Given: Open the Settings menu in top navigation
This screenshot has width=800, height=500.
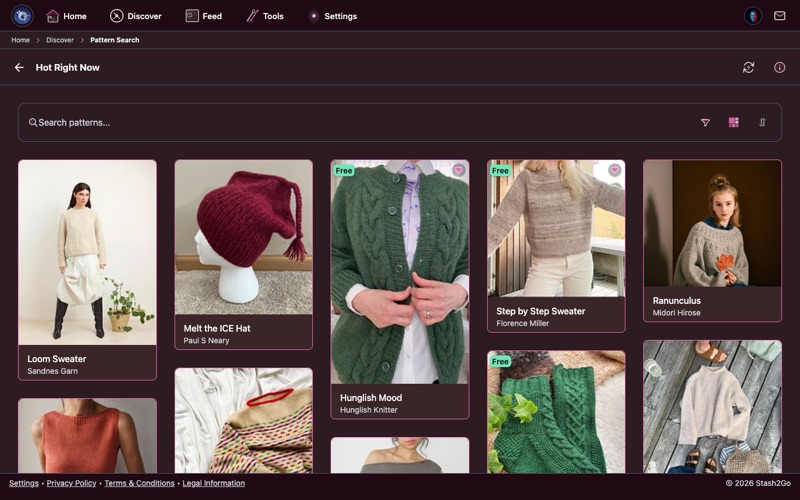Looking at the screenshot, I should tap(333, 16).
